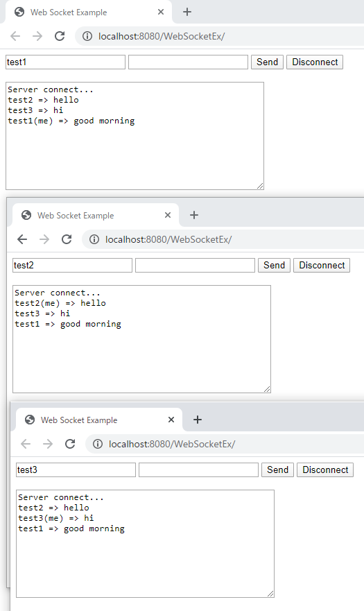This screenshot has height=611, width=364.
Task: Open new tab in test1 window
Action: [x=187, y=12]
